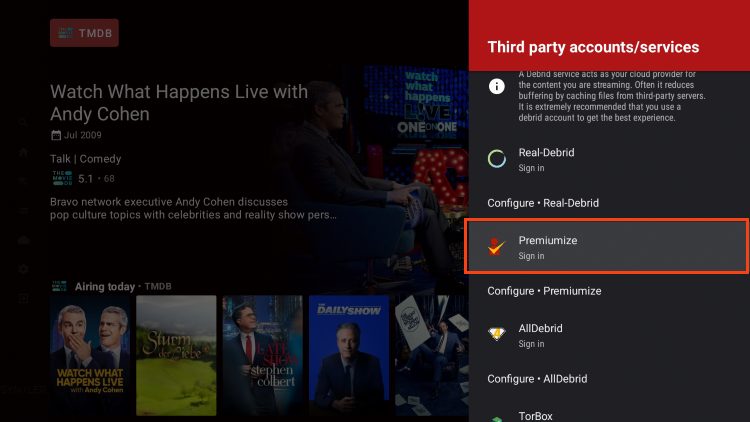Select the Configure • Real-Debrid section label

[x=543, y=203]
